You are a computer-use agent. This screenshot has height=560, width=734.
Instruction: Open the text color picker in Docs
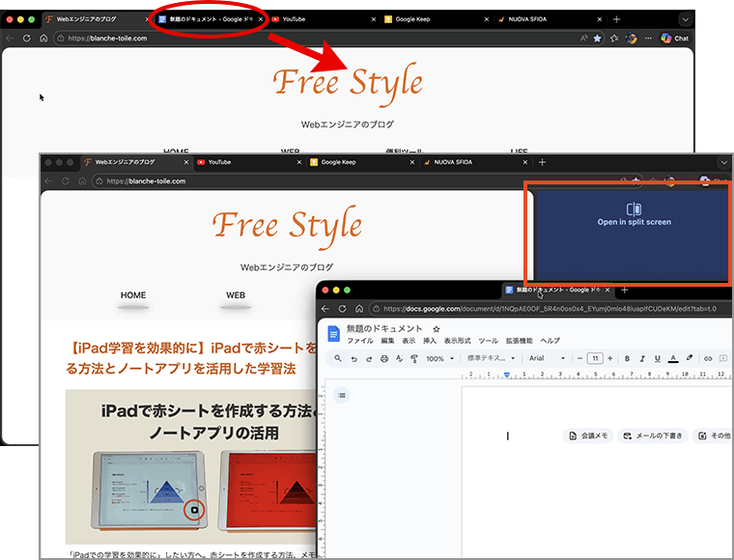tap(672, 358)
